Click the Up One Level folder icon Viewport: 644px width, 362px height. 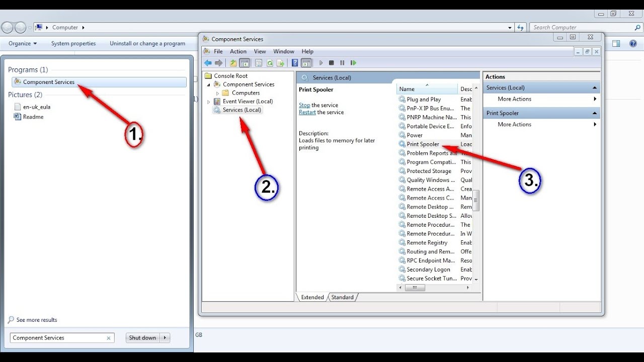pos(233,63)
